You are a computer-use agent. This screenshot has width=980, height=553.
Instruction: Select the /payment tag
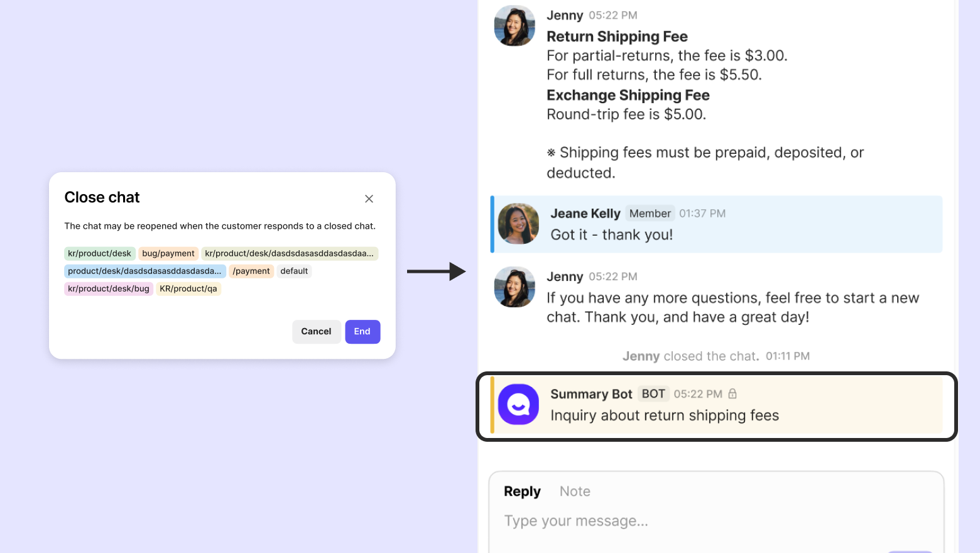pyautogui.click(x=251, y=271)
